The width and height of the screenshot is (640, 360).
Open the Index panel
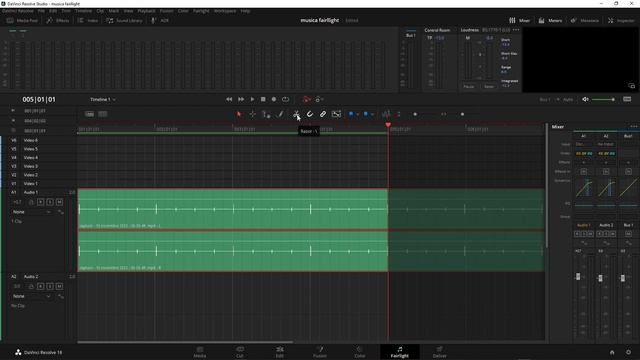[x=88, y=20]
